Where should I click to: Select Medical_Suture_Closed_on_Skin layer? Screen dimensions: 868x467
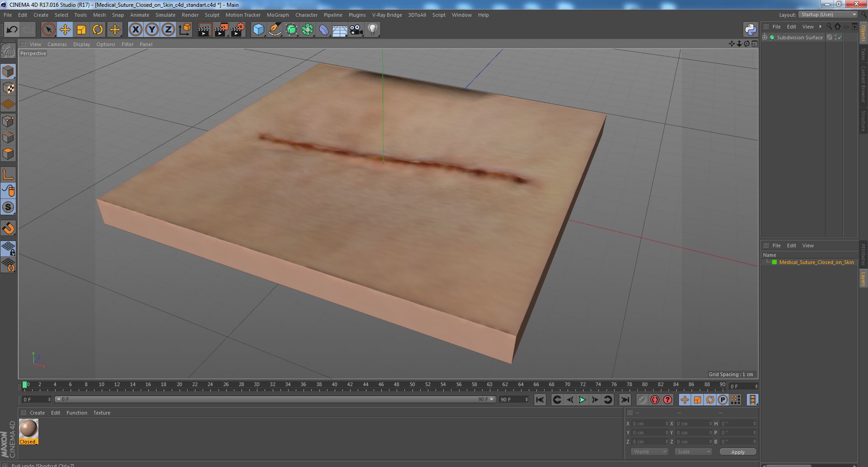[816, 262]
